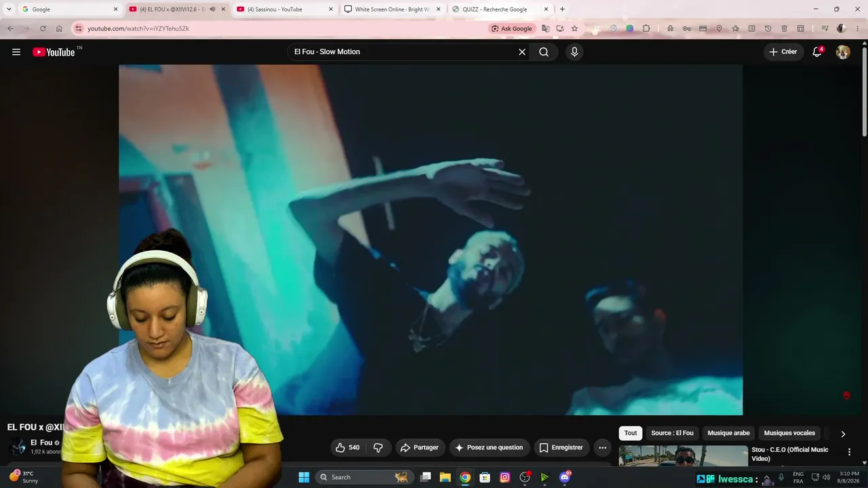868x488 pixels.
Task: Open Stou - C.E.O video thumbnail
Action: click(683, 455)
